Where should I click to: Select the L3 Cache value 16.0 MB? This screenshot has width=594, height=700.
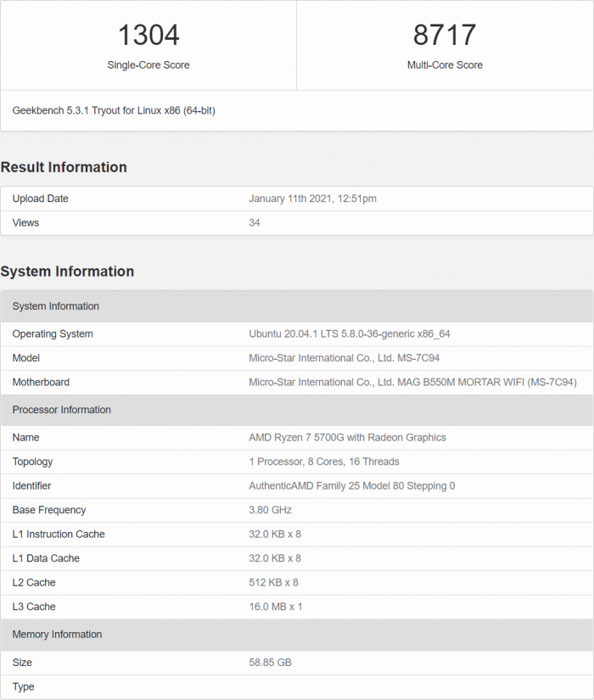(276, 607)
